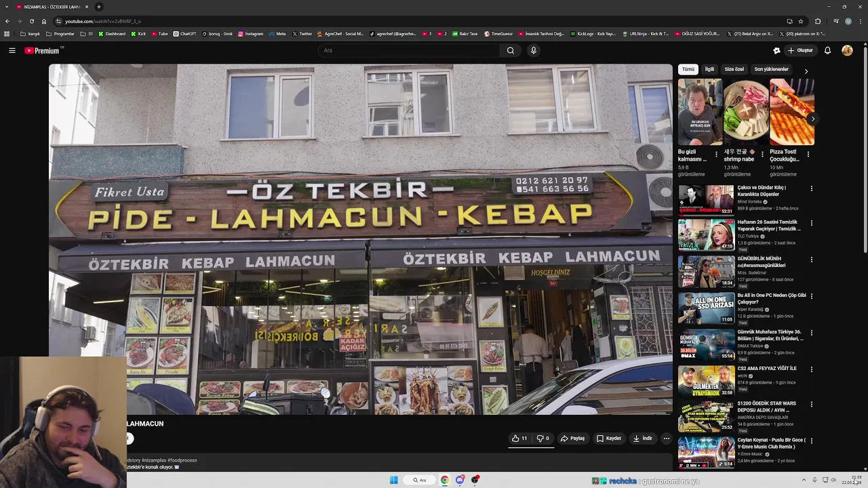The height and width of the screenshot is (488, 868).
Task: Open a new browser tab
Action: (99, 7)
